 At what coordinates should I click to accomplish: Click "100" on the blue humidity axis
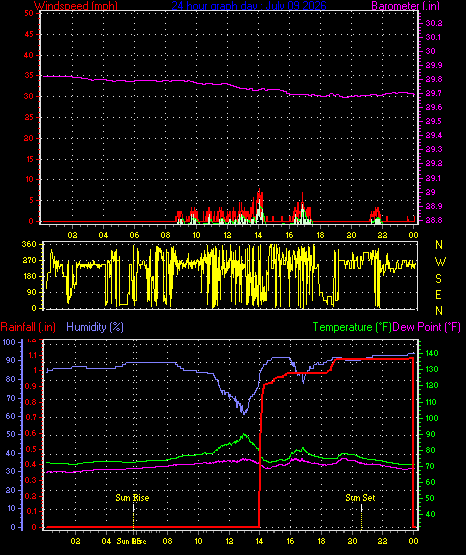9,342
